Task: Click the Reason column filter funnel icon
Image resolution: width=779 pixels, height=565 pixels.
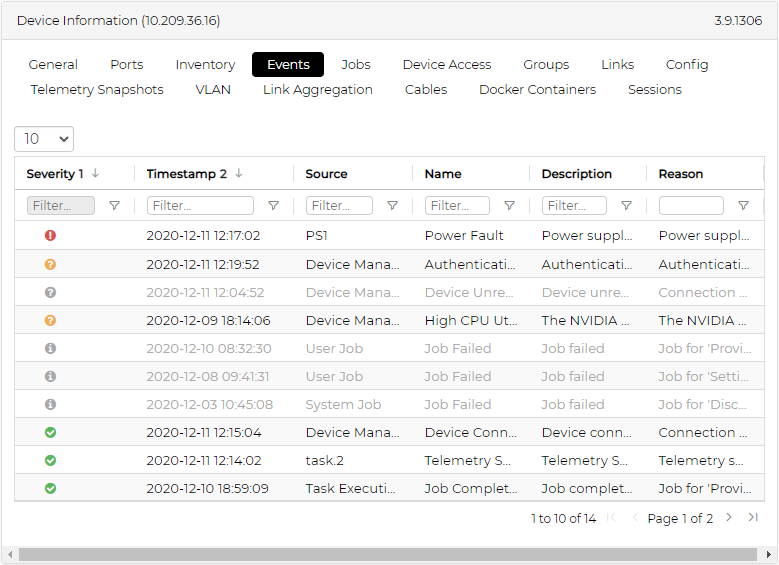Action: (743, 206)
